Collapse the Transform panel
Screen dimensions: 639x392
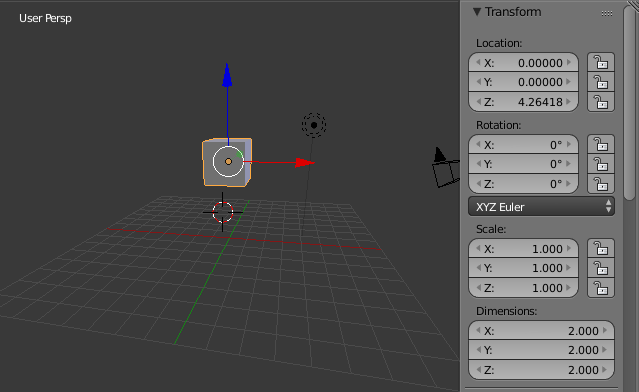pos(476,12)
